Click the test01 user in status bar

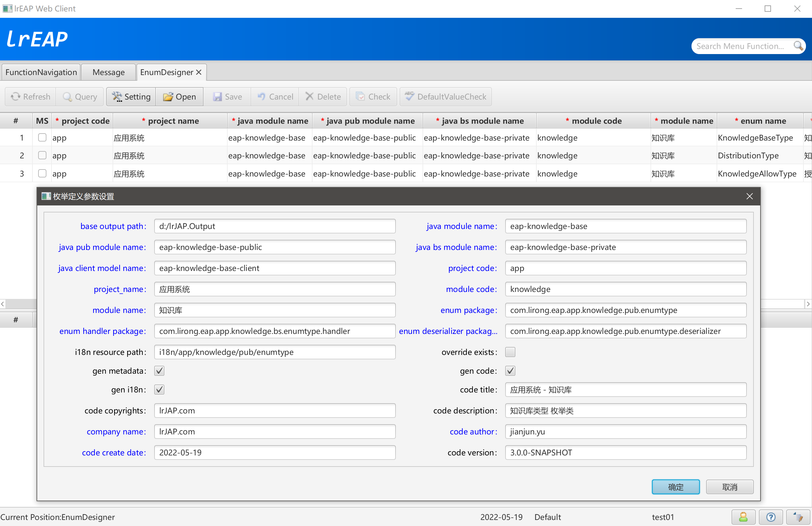[663, 517]
